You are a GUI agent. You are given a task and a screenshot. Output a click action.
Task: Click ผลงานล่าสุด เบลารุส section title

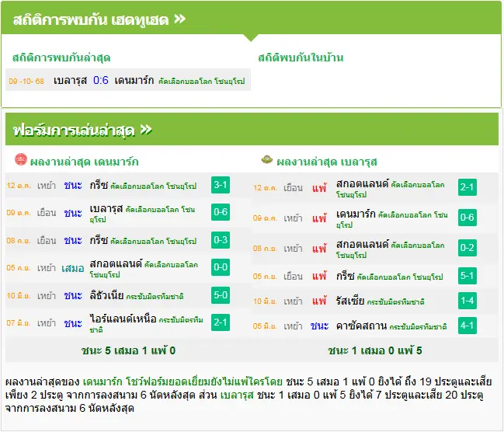click(327, 162)
